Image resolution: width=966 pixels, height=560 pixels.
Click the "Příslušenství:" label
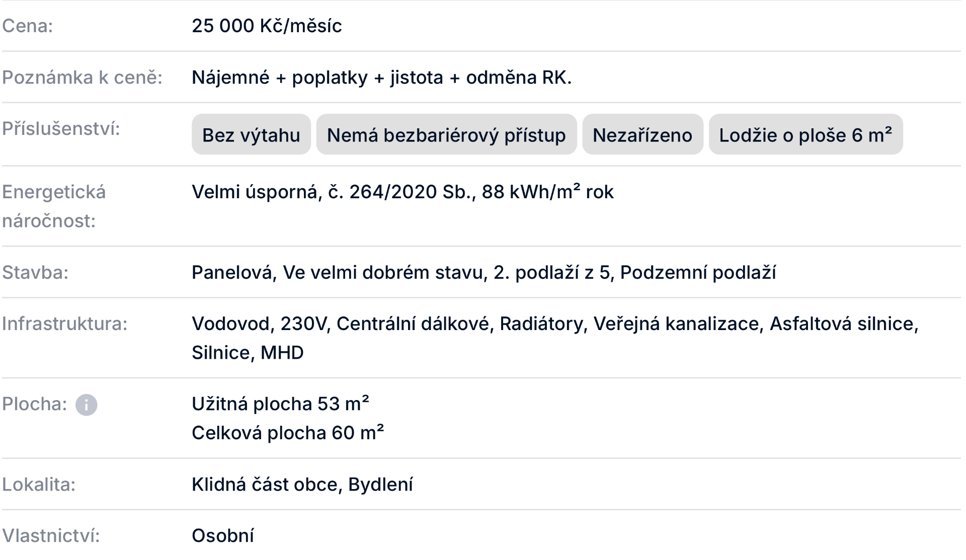(61, 129)
